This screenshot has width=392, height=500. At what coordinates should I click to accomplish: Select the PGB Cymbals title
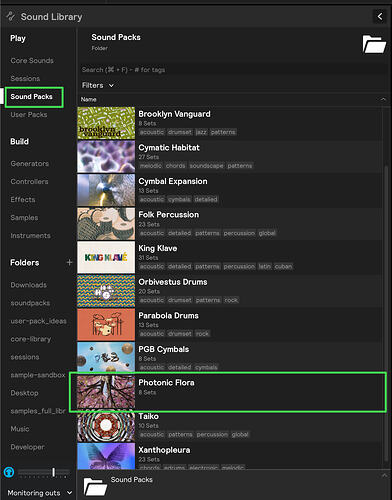coord(164,349)
